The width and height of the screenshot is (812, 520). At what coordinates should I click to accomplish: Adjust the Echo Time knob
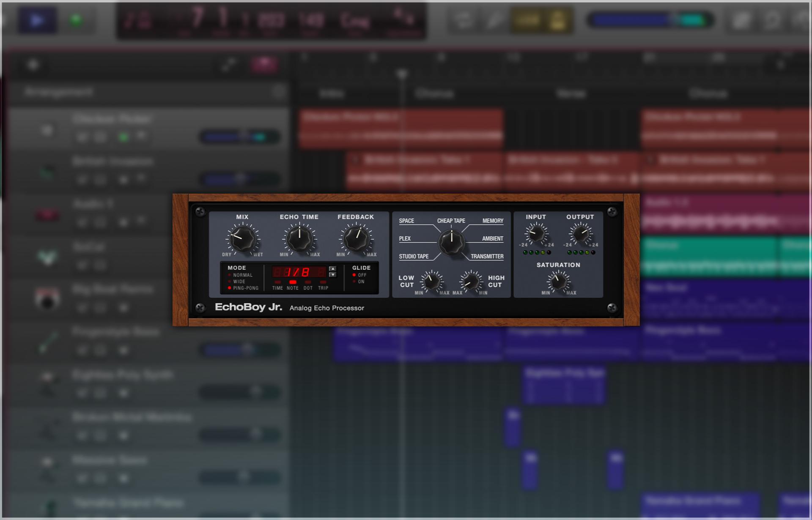pos(299,239)
